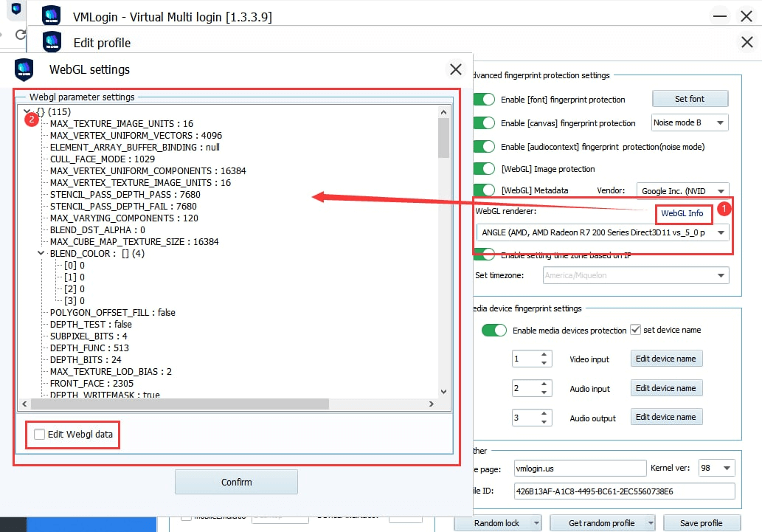
Task: Close the WebGL settings dialog
Action: 456,70
